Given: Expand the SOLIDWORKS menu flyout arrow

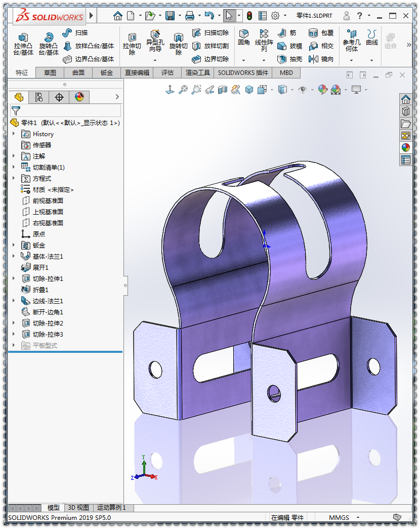Looking at the screenshot, I should [91, 16].
